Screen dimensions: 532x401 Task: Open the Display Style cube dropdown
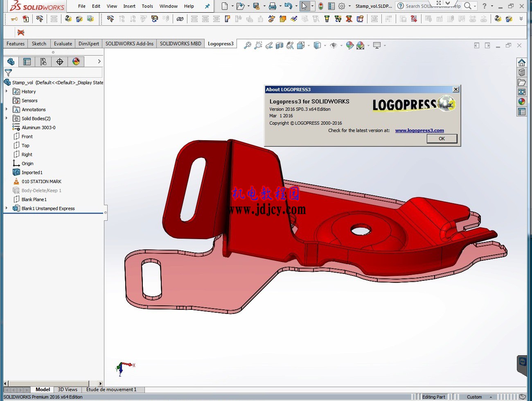click(325, 45)
